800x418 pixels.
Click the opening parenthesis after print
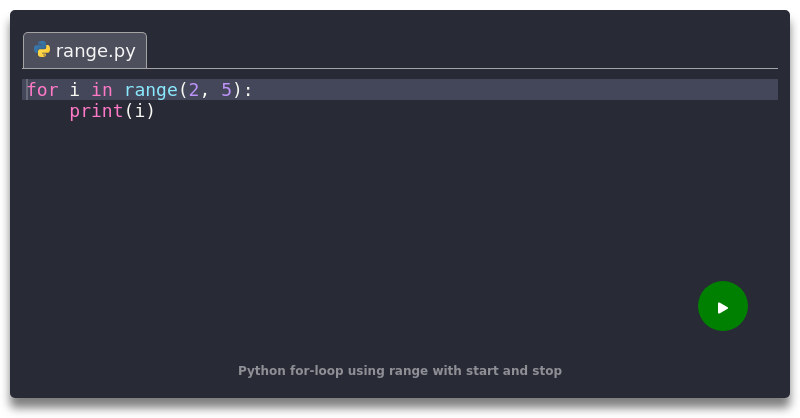129,111
